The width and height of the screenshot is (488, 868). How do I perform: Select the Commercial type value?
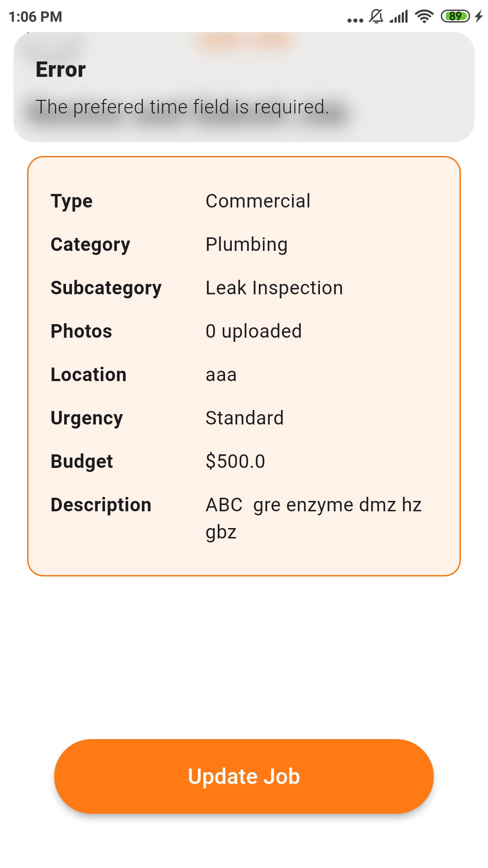point(258,201)
